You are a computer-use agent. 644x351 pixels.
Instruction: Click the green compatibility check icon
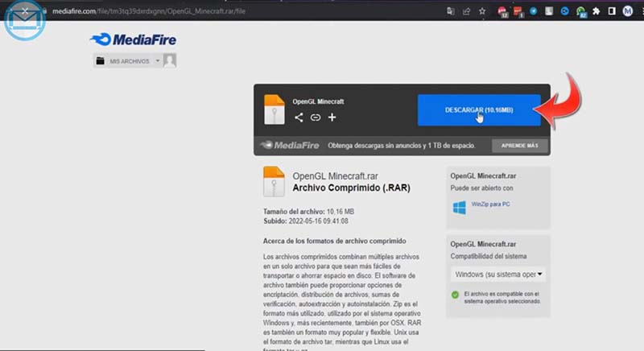click(455, 295)
